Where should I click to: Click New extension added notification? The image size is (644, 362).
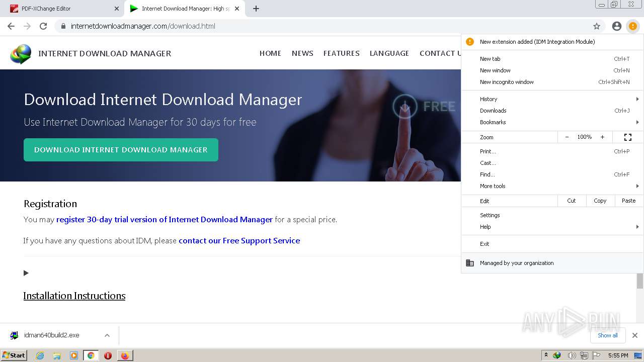552,42
